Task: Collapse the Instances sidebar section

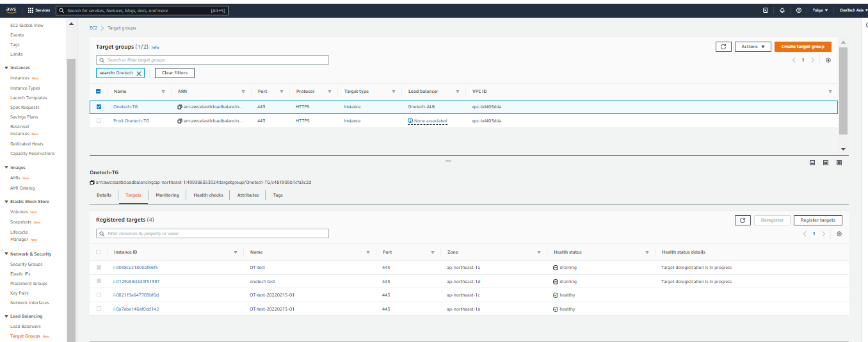Action: point(6,68)
